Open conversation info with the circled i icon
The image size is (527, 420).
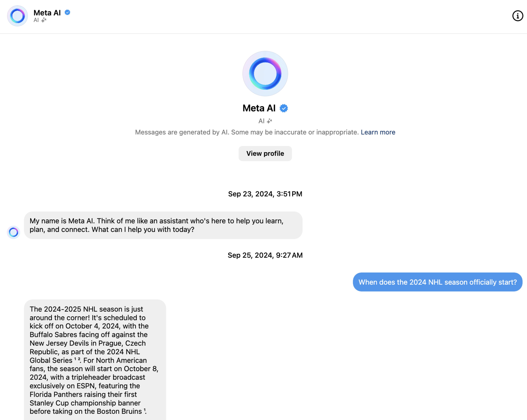[518, 16]
